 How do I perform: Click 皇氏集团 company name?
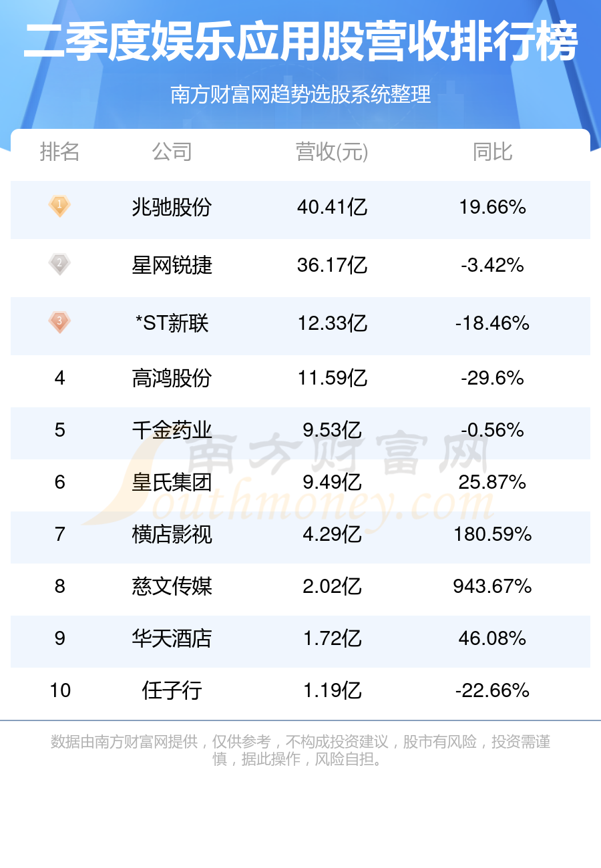tap(172, 483)
